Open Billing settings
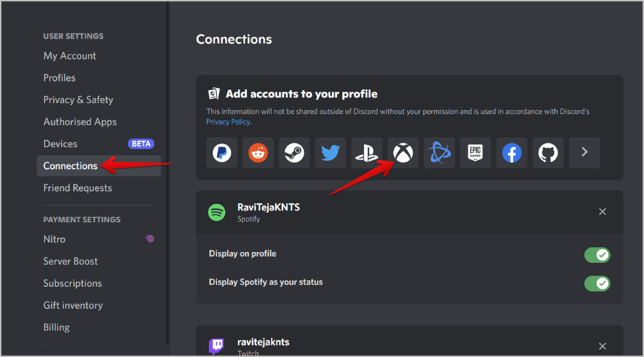 [98, 327]
